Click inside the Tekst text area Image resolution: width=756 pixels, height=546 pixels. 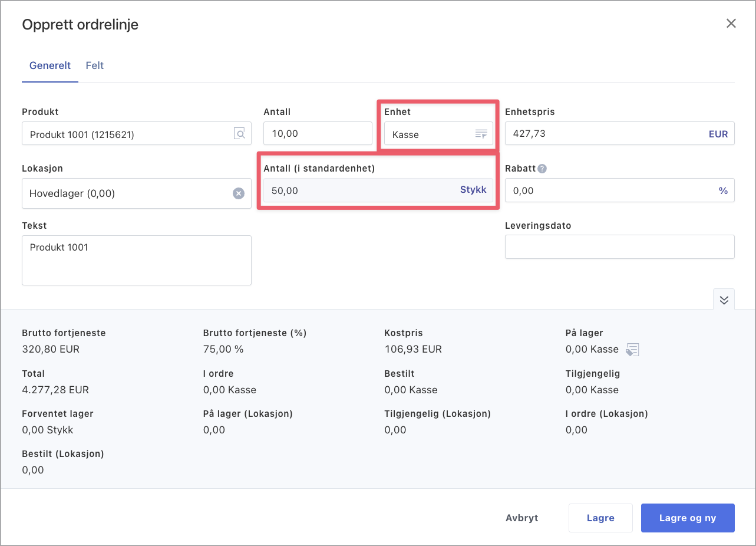tap(136, 260)
